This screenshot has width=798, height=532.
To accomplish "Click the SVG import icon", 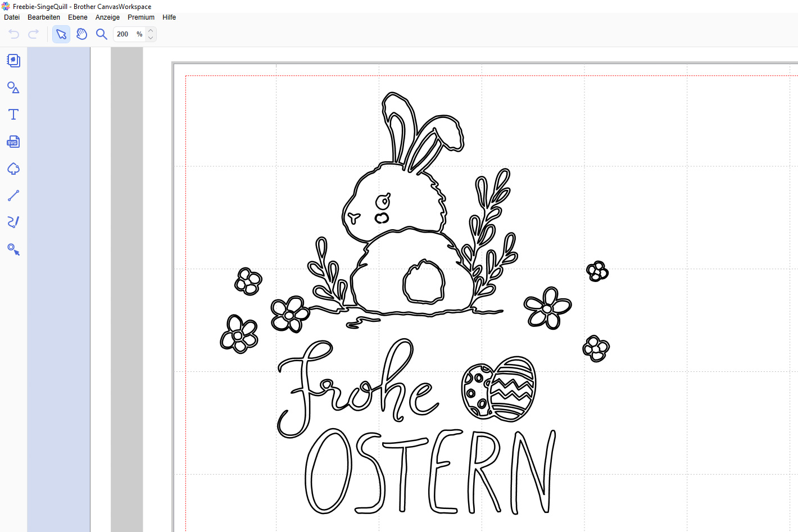I will pyautogui.click(x=13, y=142).
